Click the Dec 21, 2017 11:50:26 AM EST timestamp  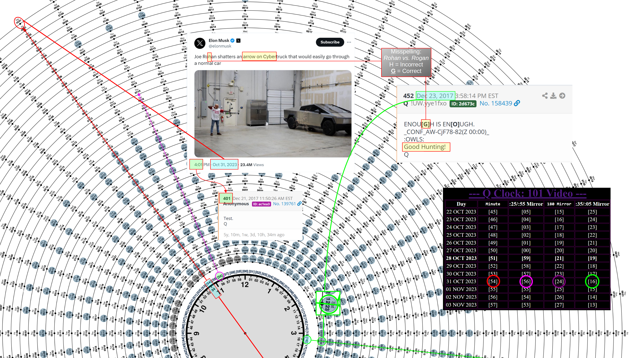click(x=263, y=198)
